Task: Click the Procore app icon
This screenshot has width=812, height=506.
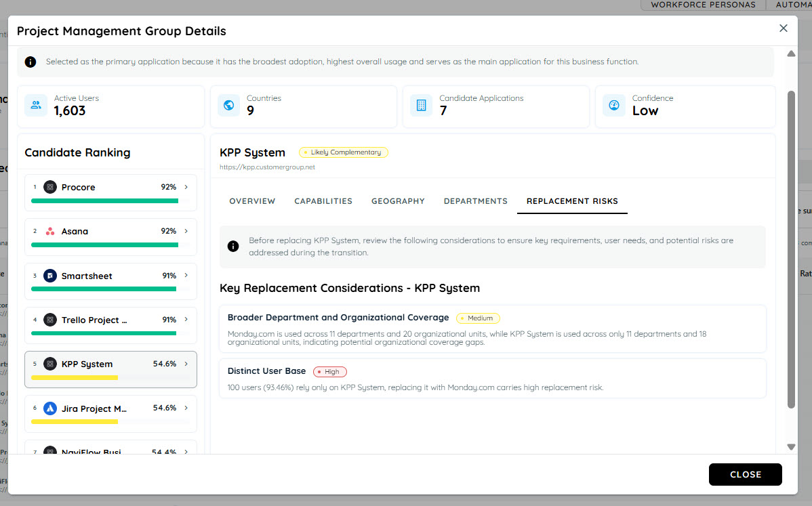Action: (x=50, y=187)
